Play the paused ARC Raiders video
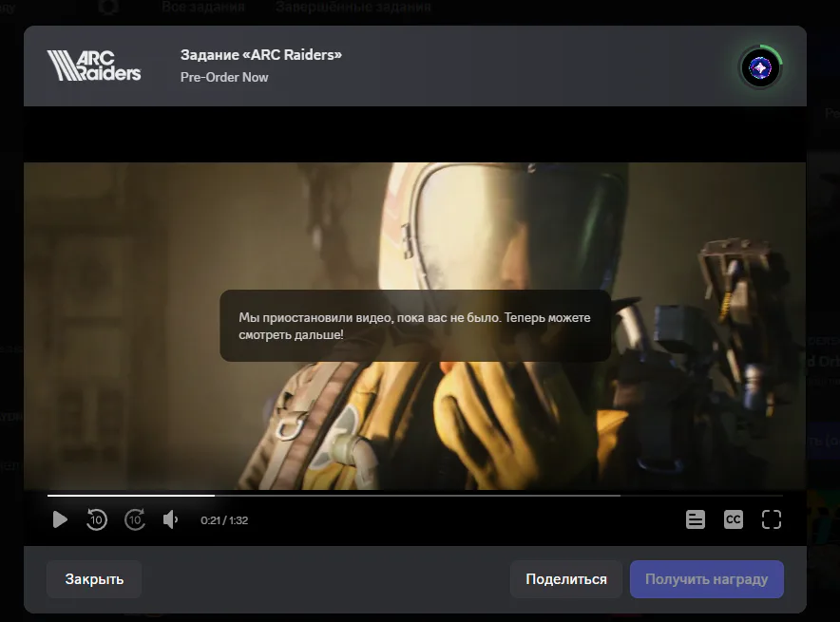The height and width of the screenshot is (622, 840). click(x=60, y=519)
